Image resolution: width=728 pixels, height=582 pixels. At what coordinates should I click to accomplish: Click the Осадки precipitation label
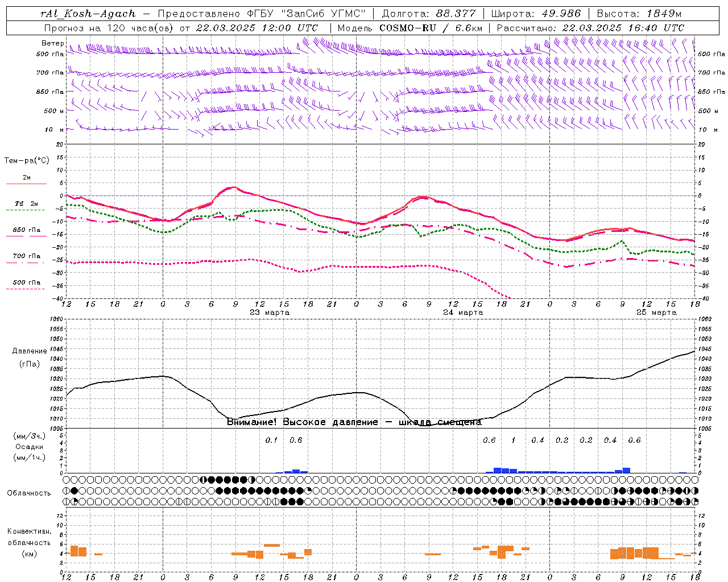(30, 447)
